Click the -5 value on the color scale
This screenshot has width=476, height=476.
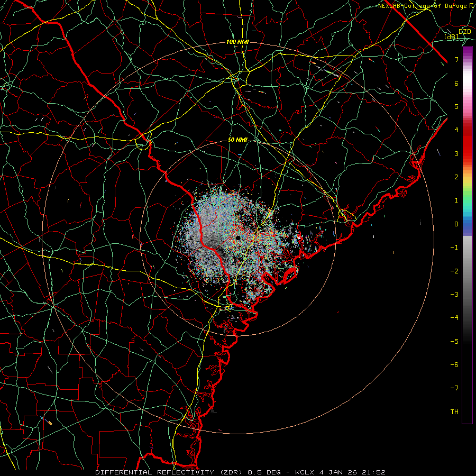pyautogui.click(x=454, y=341)
